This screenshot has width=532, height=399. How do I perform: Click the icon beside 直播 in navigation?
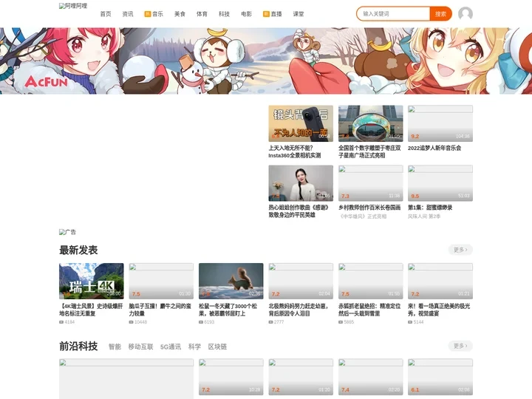point(266,14)
